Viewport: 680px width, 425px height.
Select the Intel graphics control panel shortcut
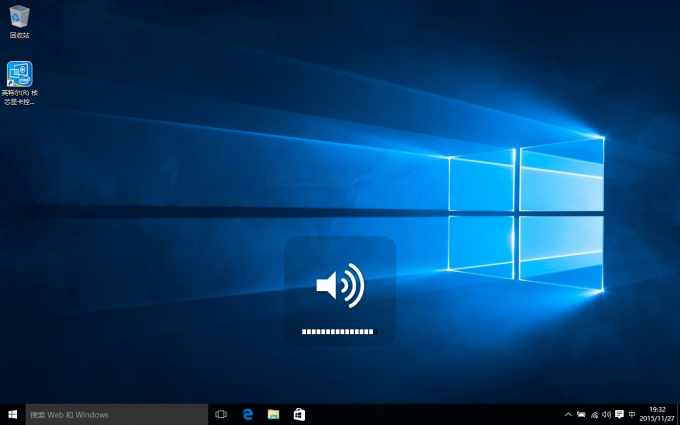click(x=20, y=83)
